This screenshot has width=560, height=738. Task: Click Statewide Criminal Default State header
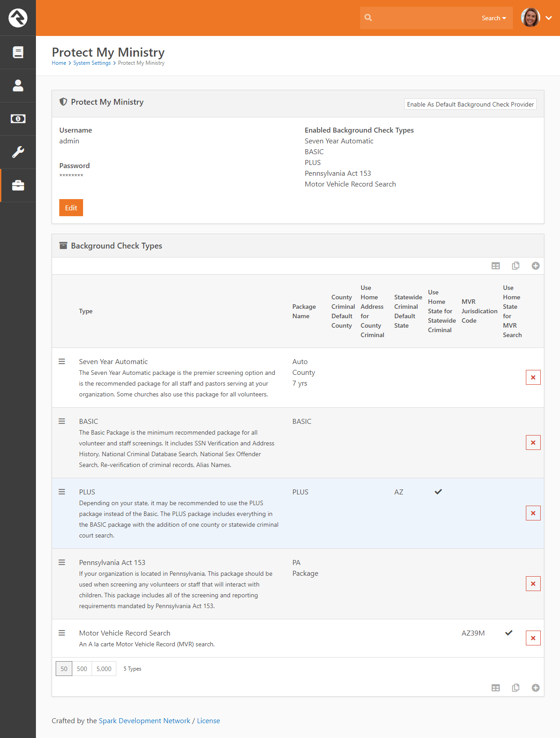(x=408, y=311)
